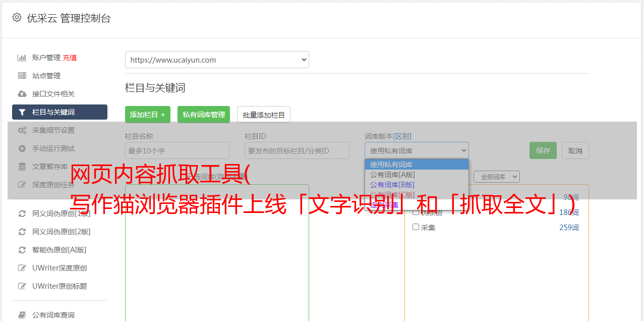Click the red 充值 link
Screen dimensions: 644x321
pyautogui.click(x=70, y=58)
